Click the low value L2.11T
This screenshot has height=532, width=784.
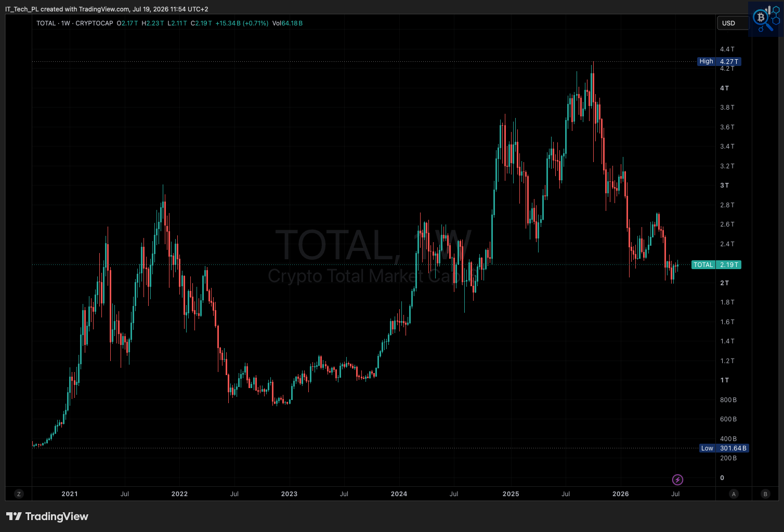[177, 23]
